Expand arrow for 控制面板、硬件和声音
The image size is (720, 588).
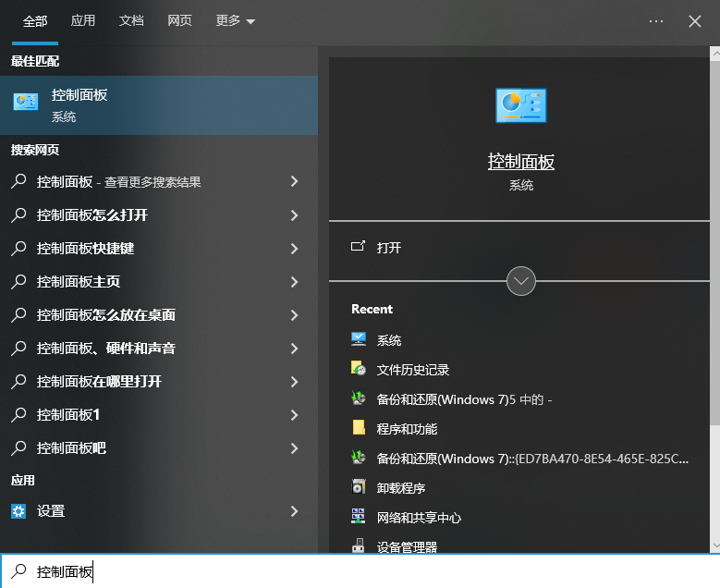coord(294,349)
